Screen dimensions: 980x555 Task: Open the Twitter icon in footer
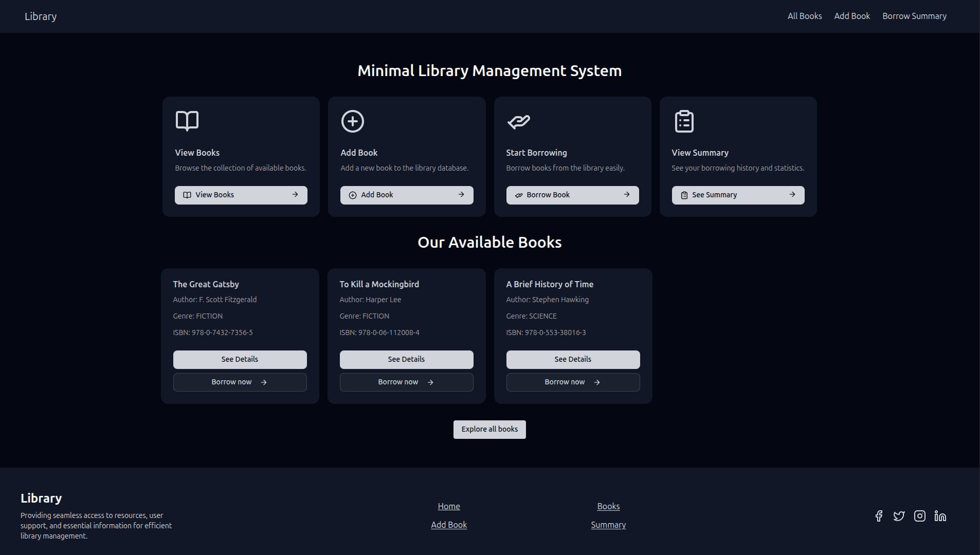899,516
